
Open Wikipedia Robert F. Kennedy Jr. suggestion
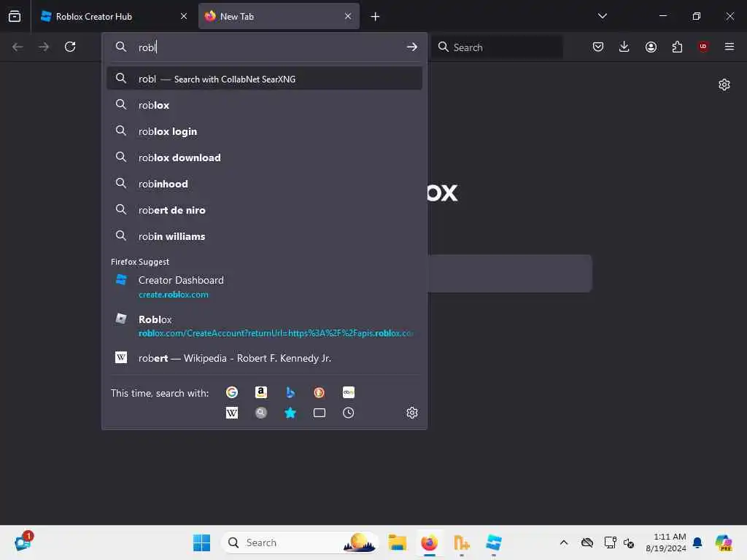264,357
